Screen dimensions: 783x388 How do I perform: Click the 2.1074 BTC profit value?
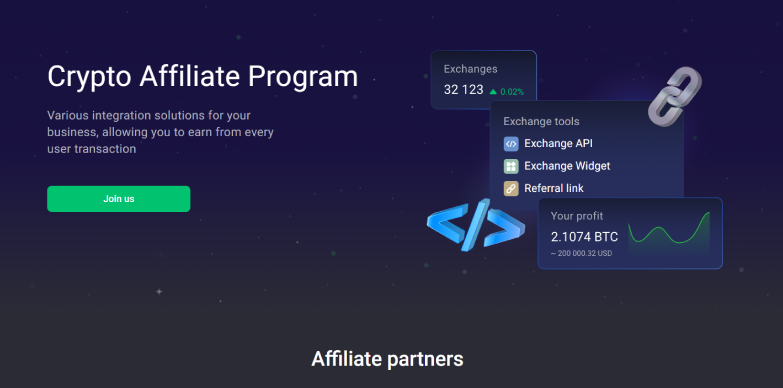tap(584, 237)
